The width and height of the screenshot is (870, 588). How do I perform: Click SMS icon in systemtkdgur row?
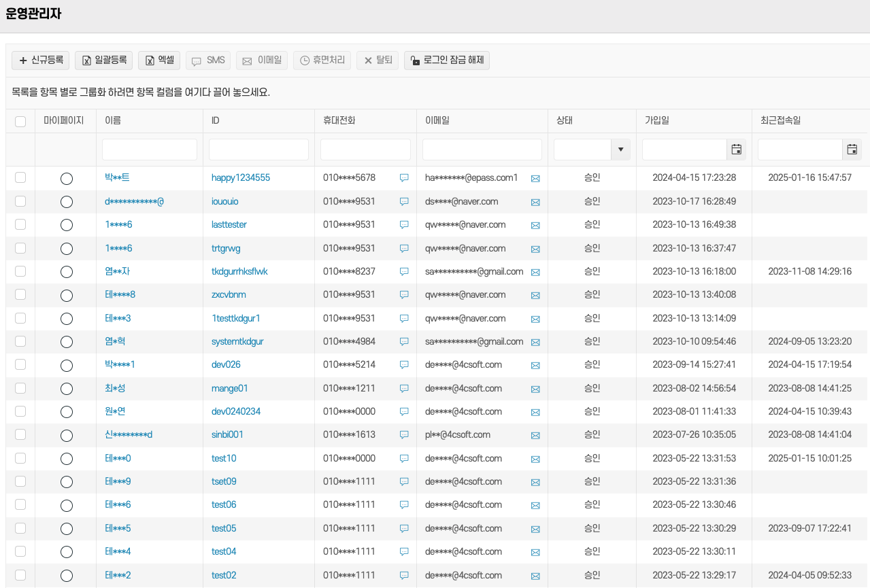point(404,342)
